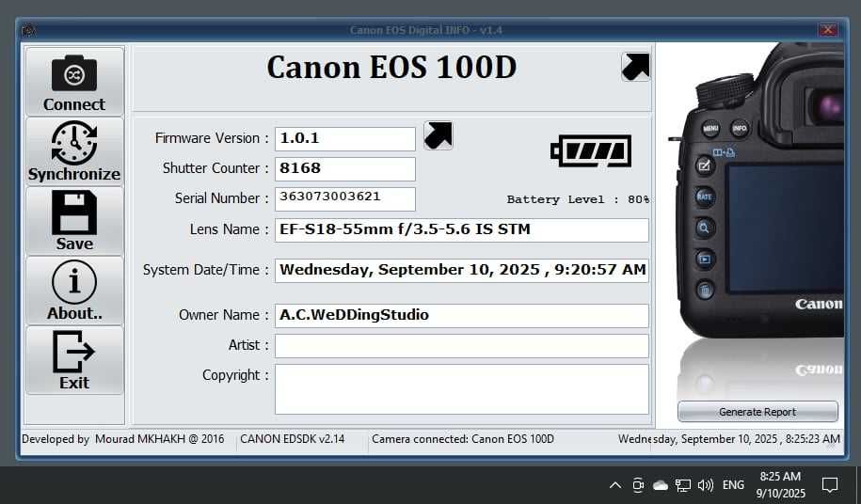Screen dimensions: 861x504
Task: Click the Shutter Counter value field
Action: click(344, 169)
